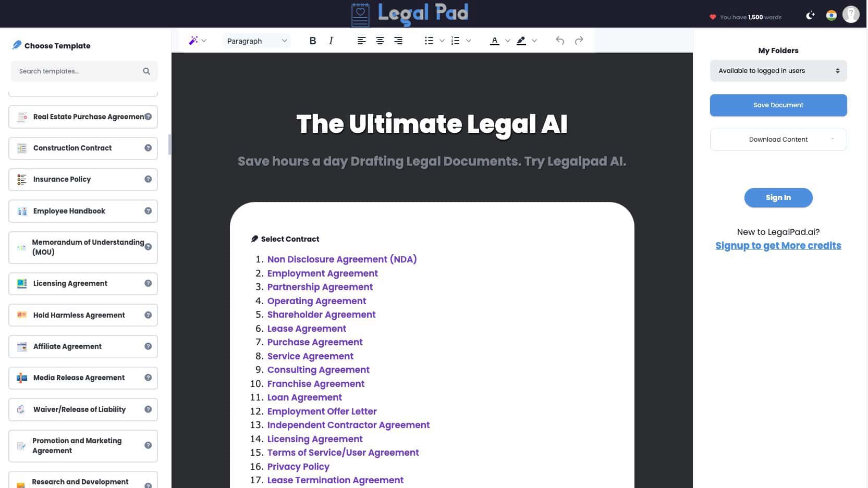The width and height of the screenshot is (868, 488).
Task: Toggle dark mode with the moon icon
Action: pyautogui.click(x=810, y=15)
